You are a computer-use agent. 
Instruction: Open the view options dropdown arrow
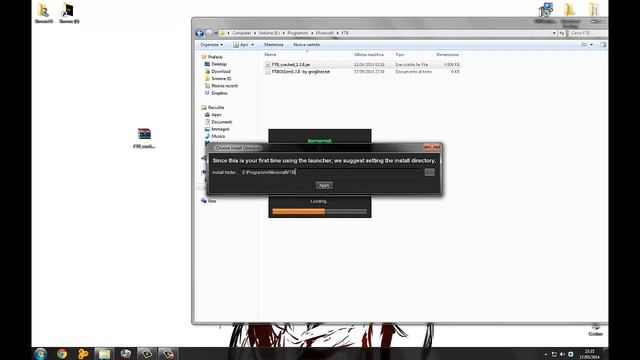[591, 44]
